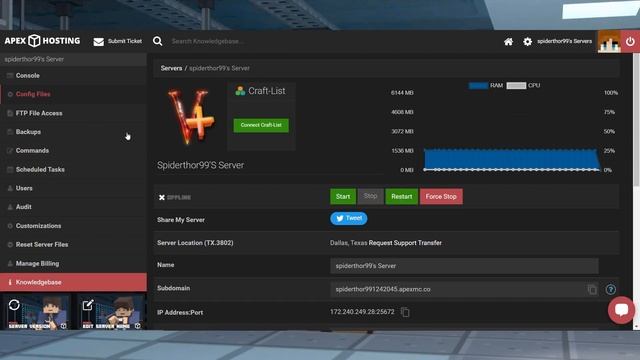This screenshot has height=360, width=640.
Task: Open the Edit Server Name tile
Action: [x=112, y=312]
